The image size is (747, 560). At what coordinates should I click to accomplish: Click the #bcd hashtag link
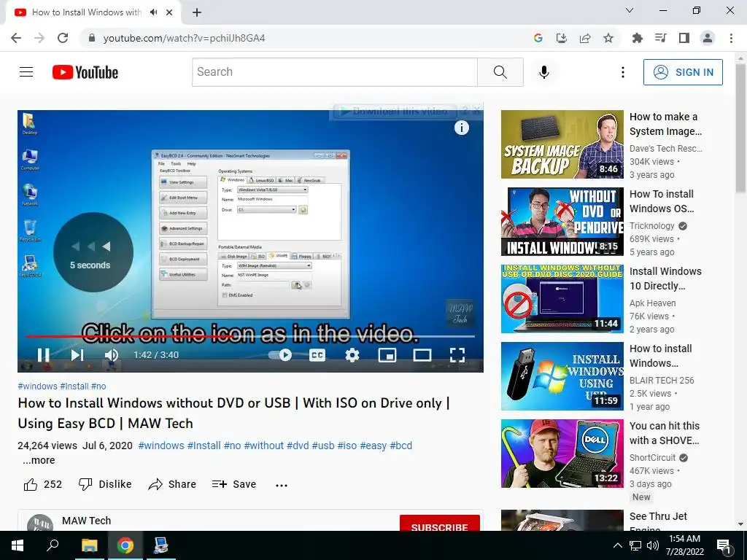pyautogui.click(x=400, y=446)
